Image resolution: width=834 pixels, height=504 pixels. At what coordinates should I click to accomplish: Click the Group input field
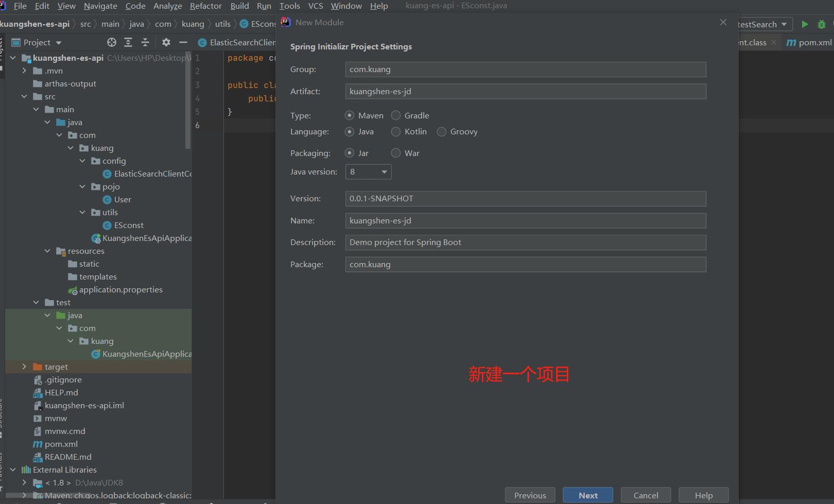[526, 69]
